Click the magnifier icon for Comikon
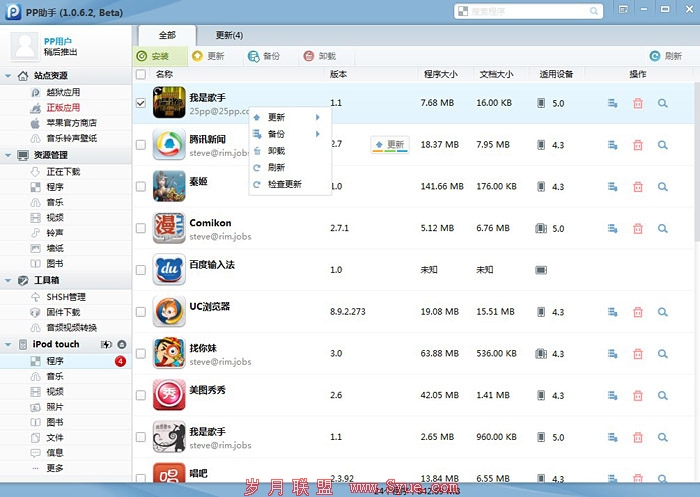The image size is (700, 497). click(x=662, y=229)
